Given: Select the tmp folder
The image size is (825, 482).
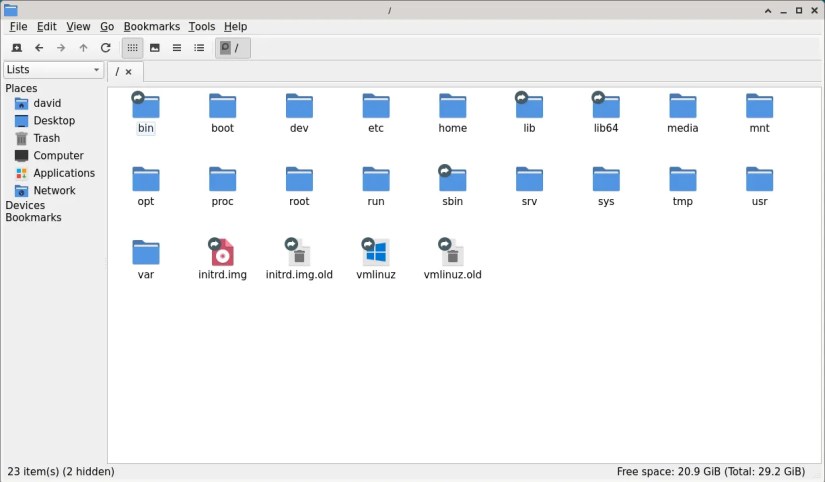Looking at the screenshot, I should pyautogui.click(x=683, y=186).
